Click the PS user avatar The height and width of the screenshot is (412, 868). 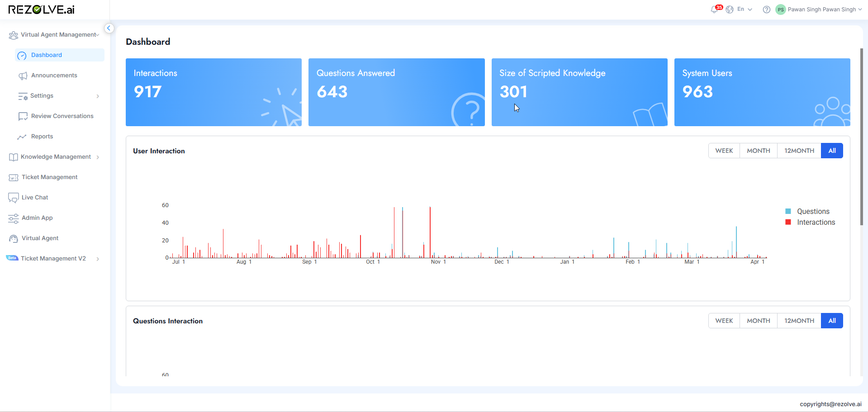pyautogui.click(x=781, y=9)
